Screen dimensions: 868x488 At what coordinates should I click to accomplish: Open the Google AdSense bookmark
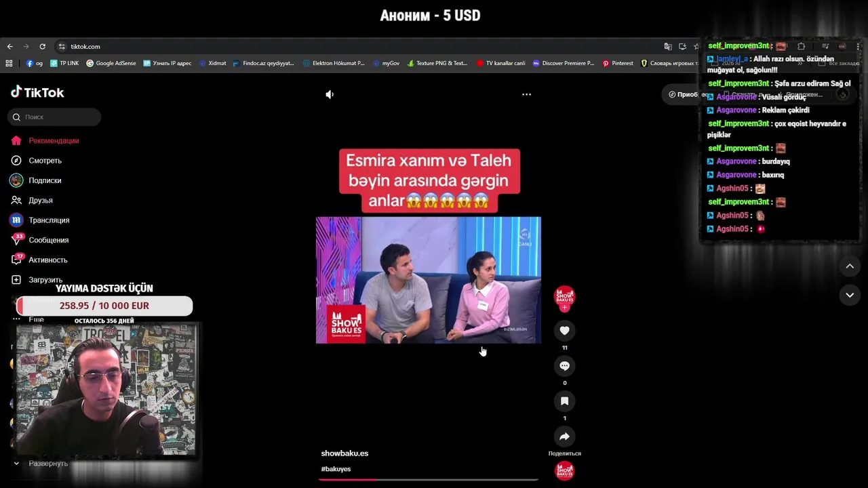tap(111, 63)
